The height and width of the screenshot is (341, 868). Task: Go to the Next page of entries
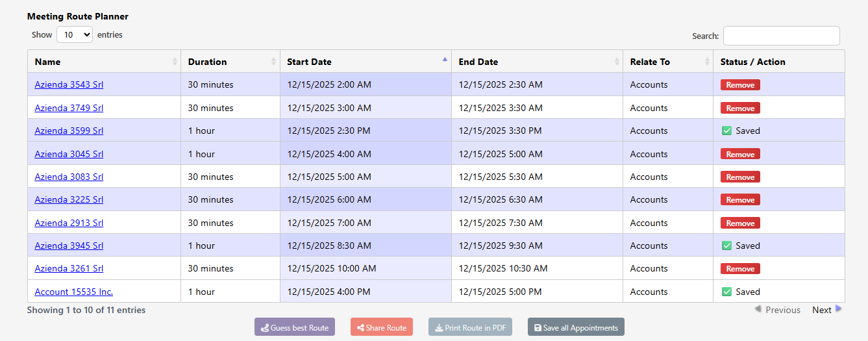(x=826, y=310)
